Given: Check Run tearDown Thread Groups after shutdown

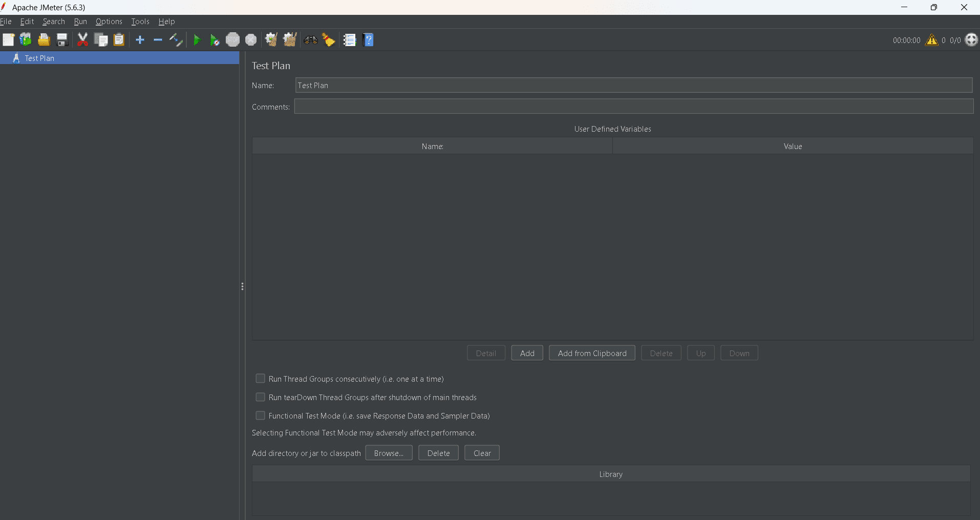Looking at the screenshot, I should pyautogui.click(x=260, y=397).
